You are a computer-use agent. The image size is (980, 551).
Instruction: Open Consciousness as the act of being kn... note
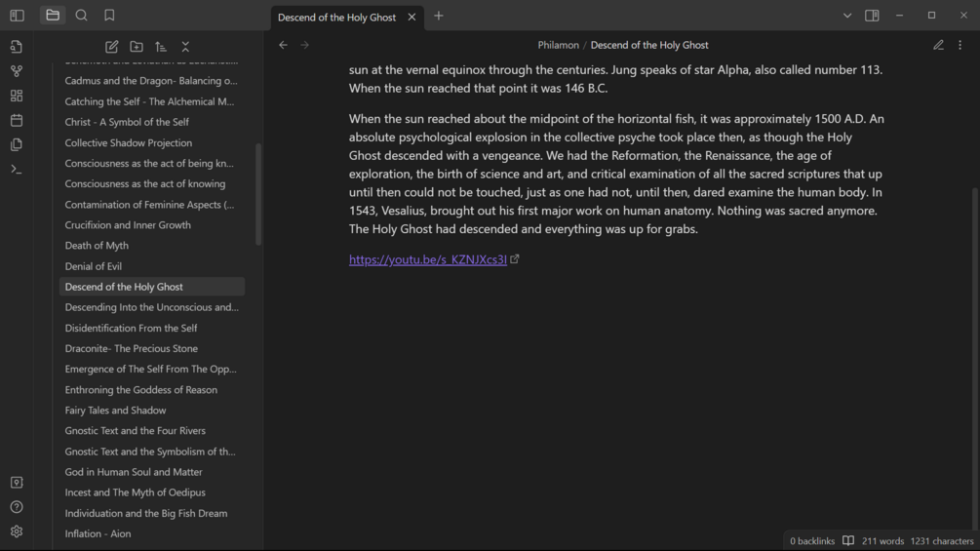152,163
